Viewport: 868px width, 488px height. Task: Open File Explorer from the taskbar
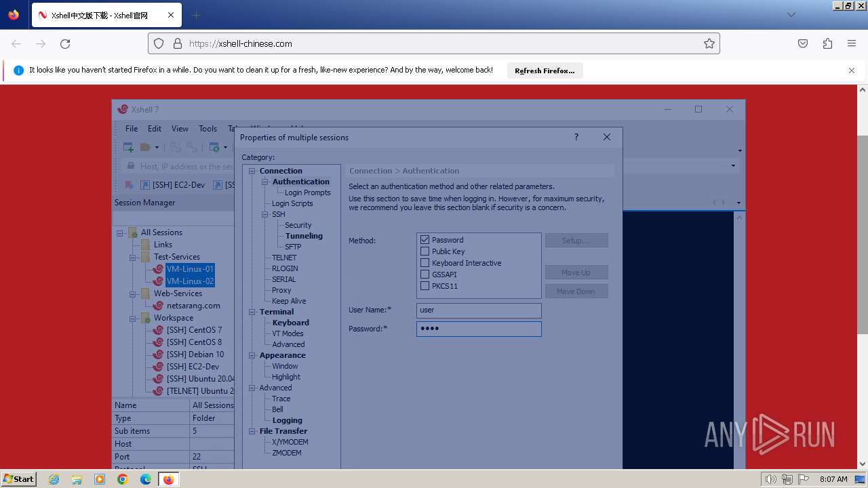pyautogui.click(x=77, y=479)
